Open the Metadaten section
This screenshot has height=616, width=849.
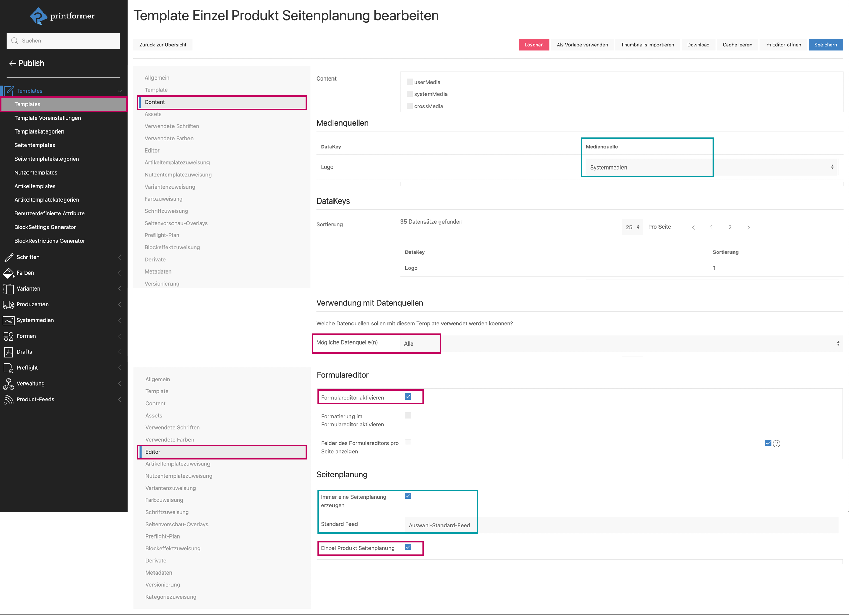pyautogui.click(x=158, y=271)
